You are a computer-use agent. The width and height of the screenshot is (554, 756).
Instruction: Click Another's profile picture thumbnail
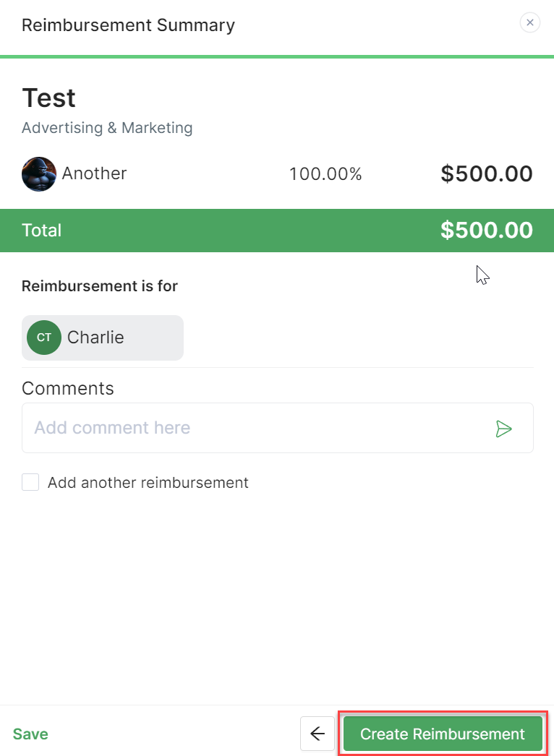tap(38, 173)
